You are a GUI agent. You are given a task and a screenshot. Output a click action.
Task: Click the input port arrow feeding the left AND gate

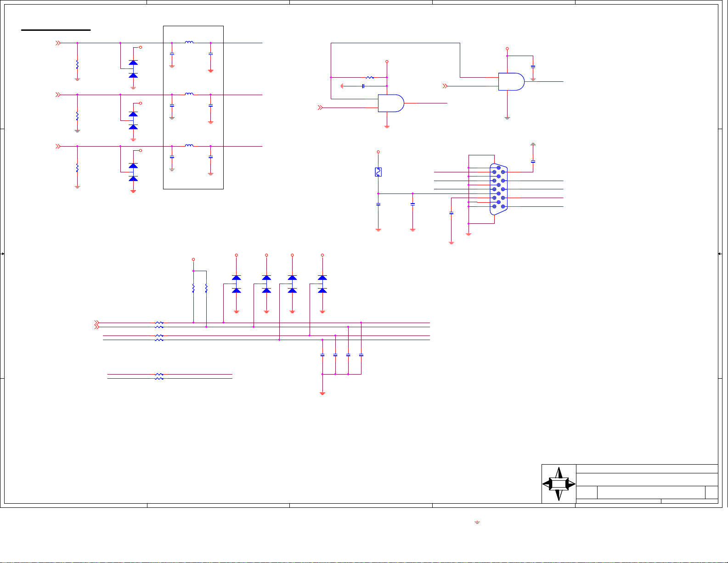click(320, 108)
